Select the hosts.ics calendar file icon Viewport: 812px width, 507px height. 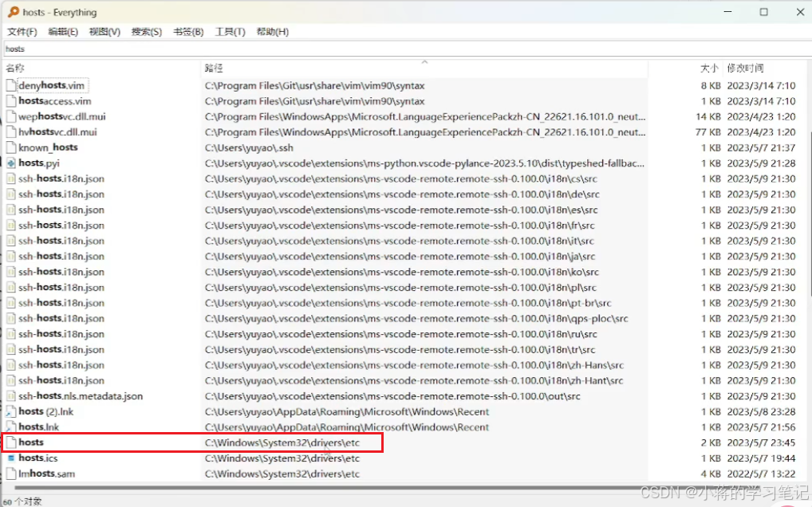tap(11, 458)
